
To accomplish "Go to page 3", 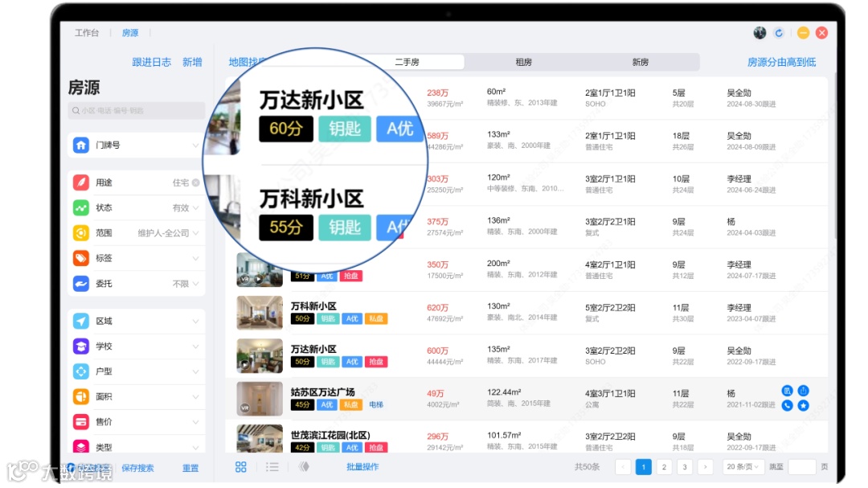I will click(685, 467).
